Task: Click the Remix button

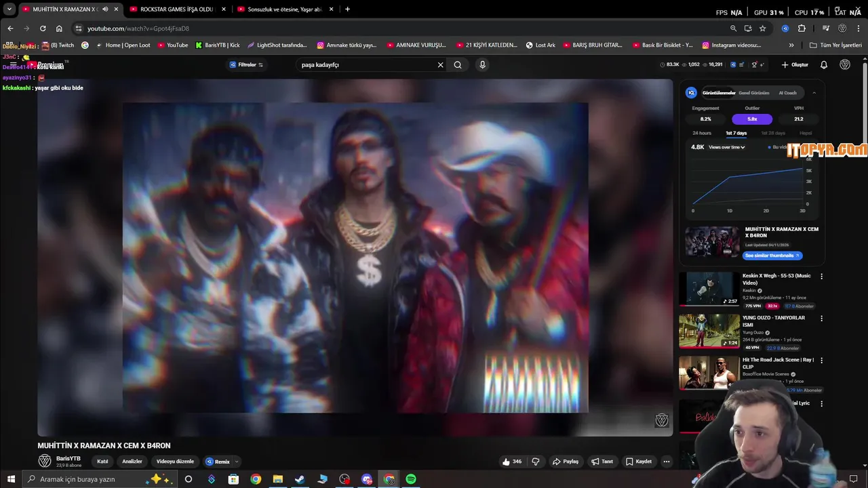Action: 218,462
